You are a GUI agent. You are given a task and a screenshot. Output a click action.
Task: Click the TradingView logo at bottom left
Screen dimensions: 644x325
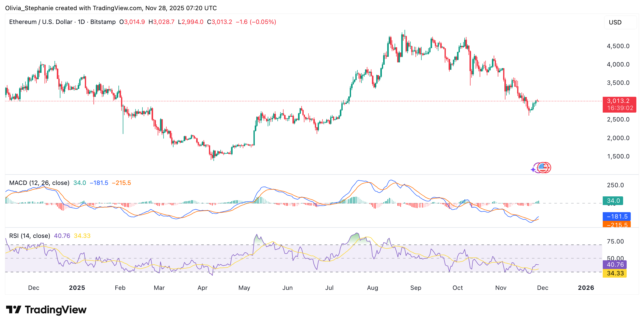46,310
